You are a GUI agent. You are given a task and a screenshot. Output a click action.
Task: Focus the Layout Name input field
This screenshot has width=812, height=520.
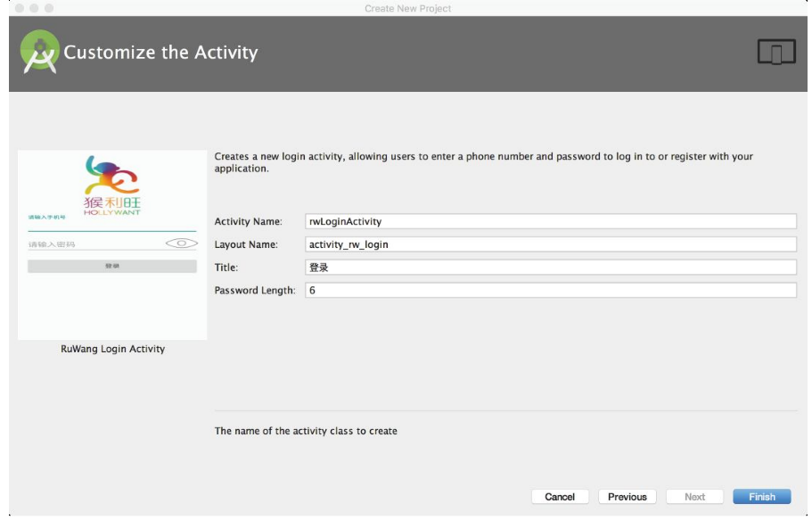550,244
